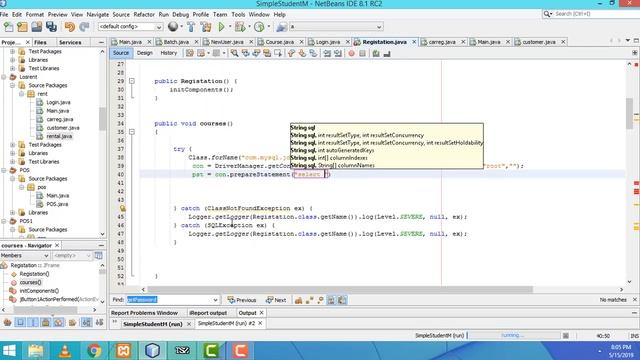Click the Clean and Build icon
640x360 pixels.
point(206,27)
